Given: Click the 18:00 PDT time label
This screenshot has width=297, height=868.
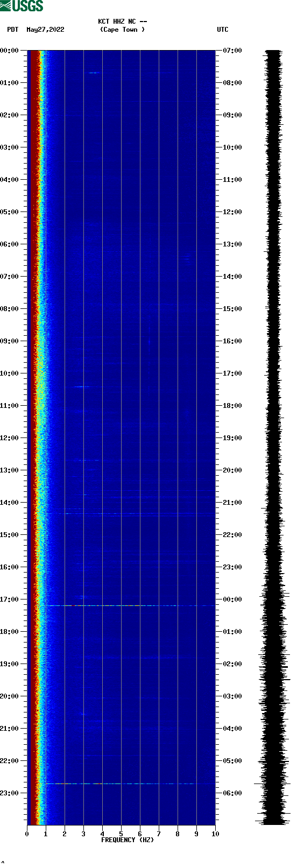Looking at the screenshot, I should coord(10,632).
